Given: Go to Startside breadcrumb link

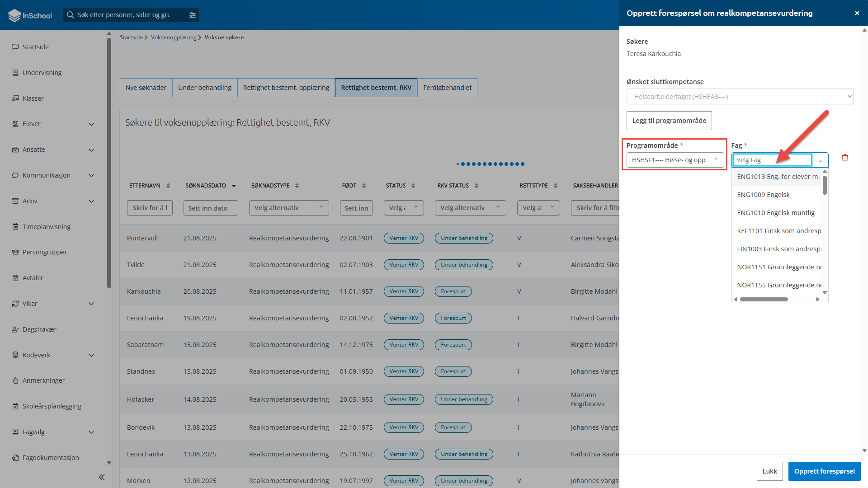Looking at the screenshot, I should 131,38.
